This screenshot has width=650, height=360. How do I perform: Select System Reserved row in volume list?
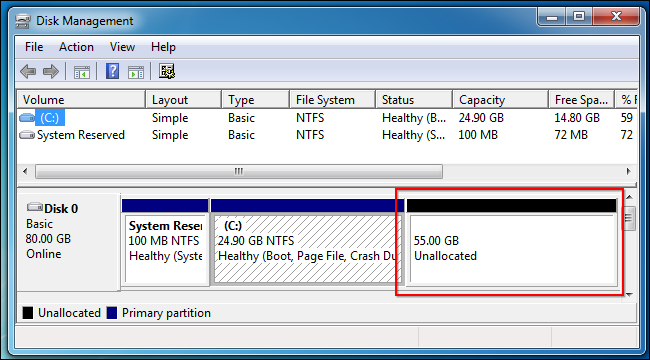[327, 135]
